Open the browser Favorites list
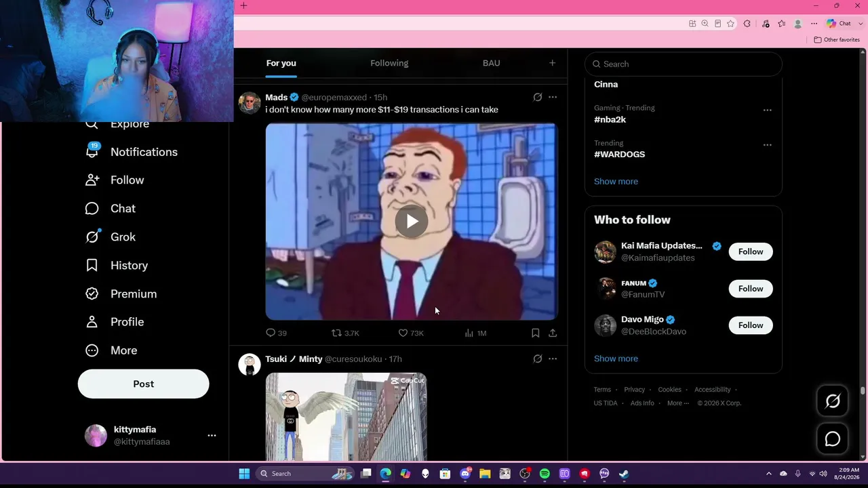Viewport: 868px width, 488px height. point(781,24)
